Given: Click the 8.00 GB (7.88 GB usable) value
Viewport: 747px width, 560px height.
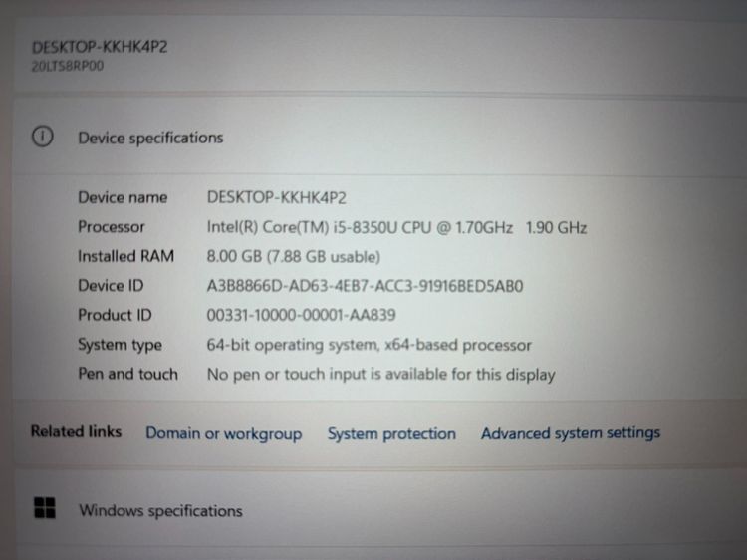Looking at the screenshot, I should coord(294,257).
